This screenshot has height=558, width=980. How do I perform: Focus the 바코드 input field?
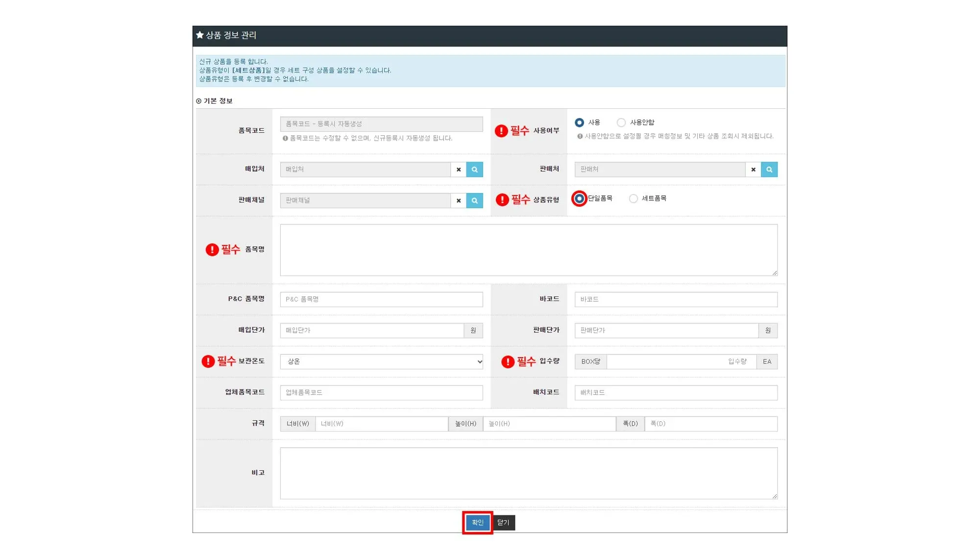[x=675, y=299]
